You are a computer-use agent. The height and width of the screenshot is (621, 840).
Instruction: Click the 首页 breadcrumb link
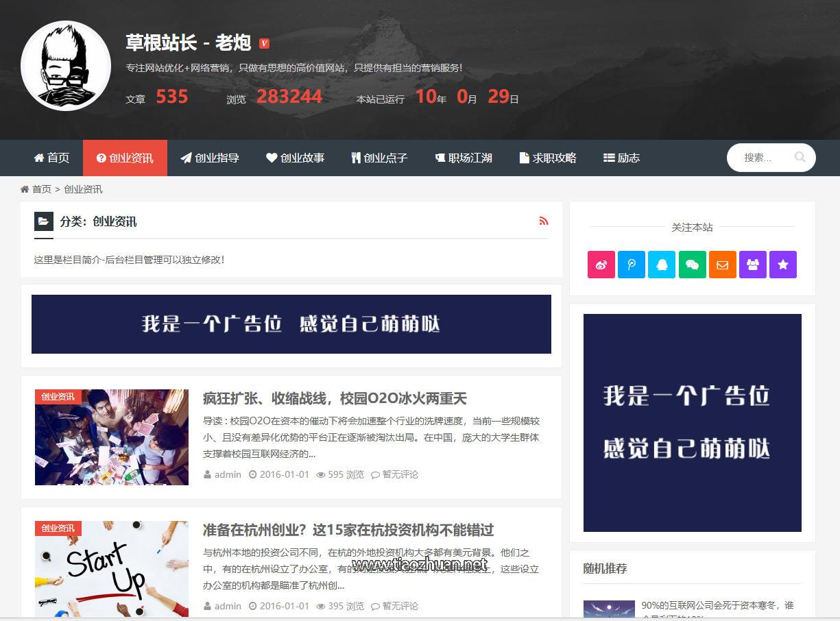pos(42,189)
